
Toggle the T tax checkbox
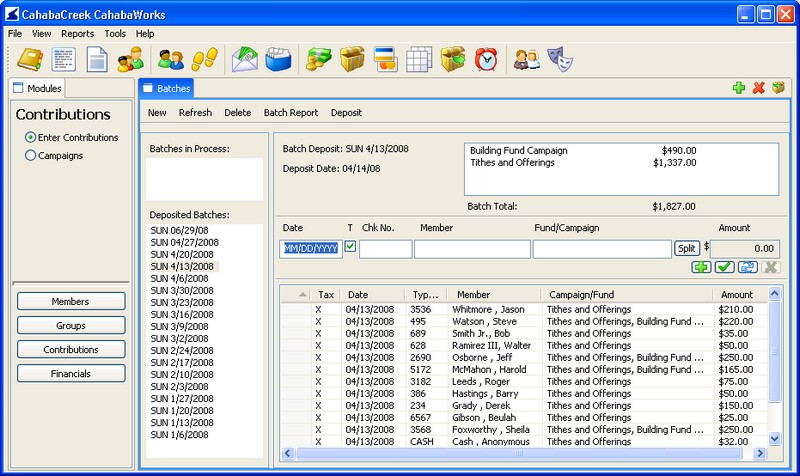click(350, 246)
